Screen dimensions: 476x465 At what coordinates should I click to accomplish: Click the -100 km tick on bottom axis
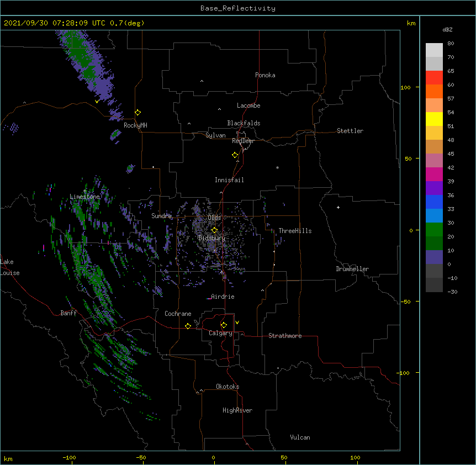pyautogui.click(x=69, y=457)
